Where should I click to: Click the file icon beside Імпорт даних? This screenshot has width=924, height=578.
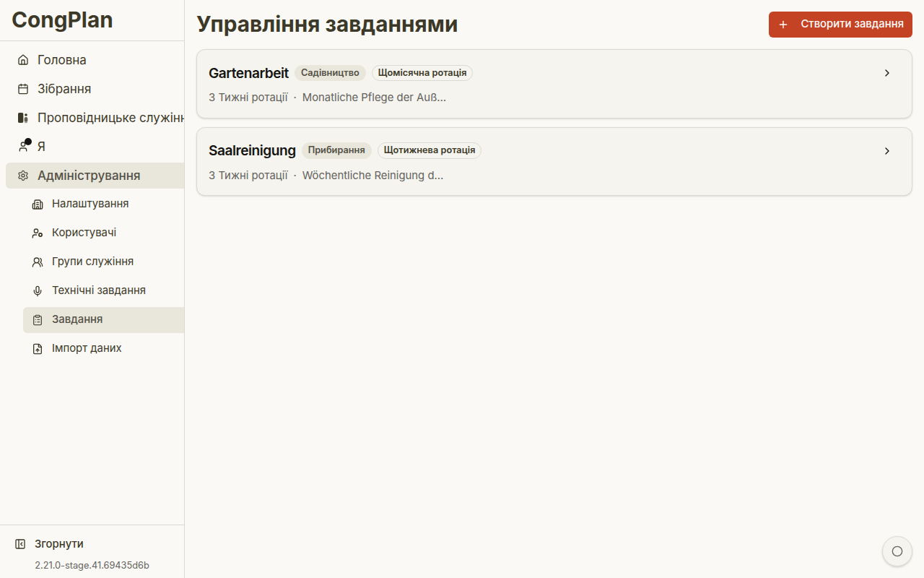(38, 349)
